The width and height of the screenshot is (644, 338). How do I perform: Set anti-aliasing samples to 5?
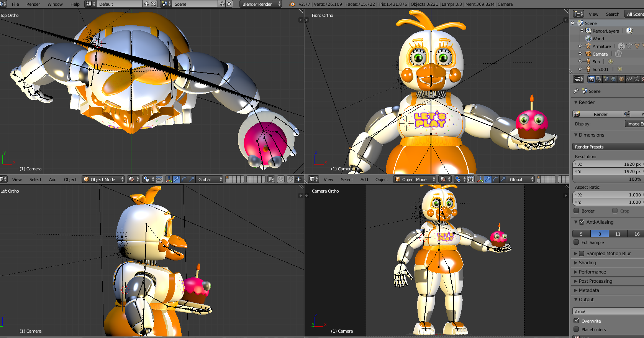tap(582, 234)
